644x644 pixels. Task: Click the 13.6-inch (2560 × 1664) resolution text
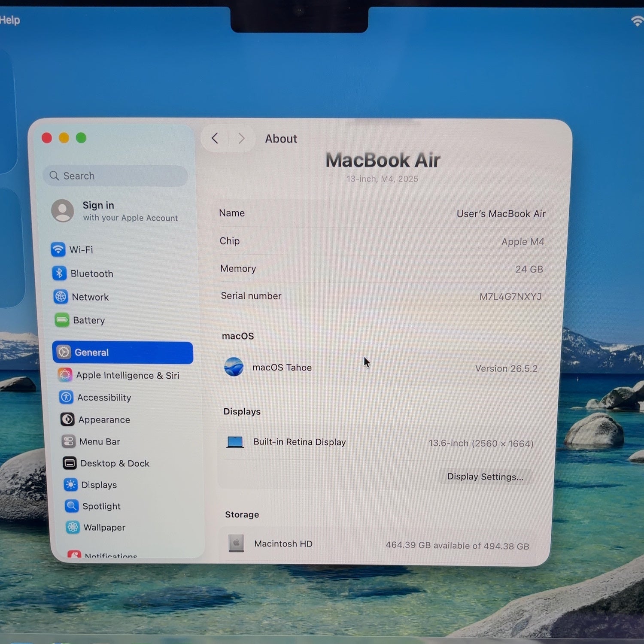(481, 443)
